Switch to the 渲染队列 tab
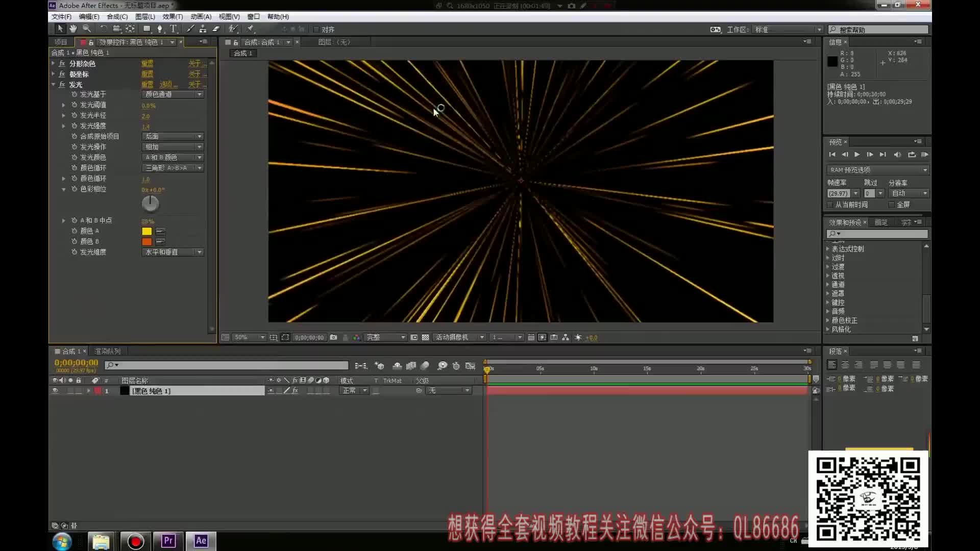The image size is (980, 551). (107, 351)
